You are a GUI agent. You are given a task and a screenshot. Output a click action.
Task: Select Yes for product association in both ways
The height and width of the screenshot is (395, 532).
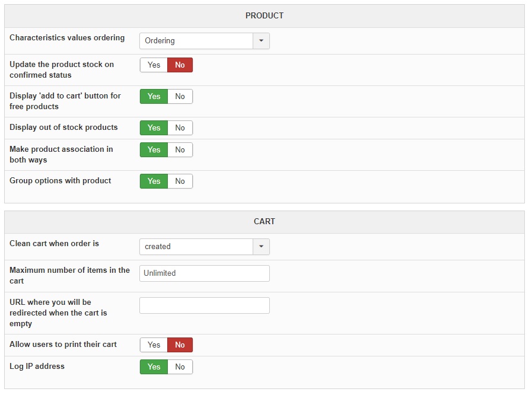click(x=154, y=150)
